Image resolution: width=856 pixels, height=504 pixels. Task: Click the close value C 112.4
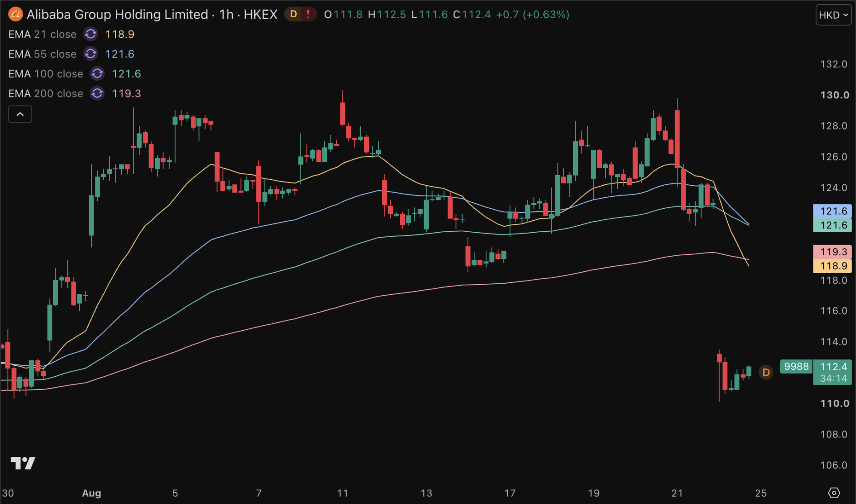click(472, 15)
